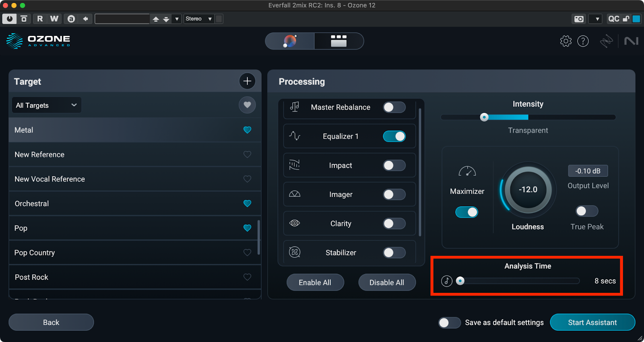This screenshot has height=342, width=644.
Task: Switch to the Assistant view tab
Action: point(290,41)
